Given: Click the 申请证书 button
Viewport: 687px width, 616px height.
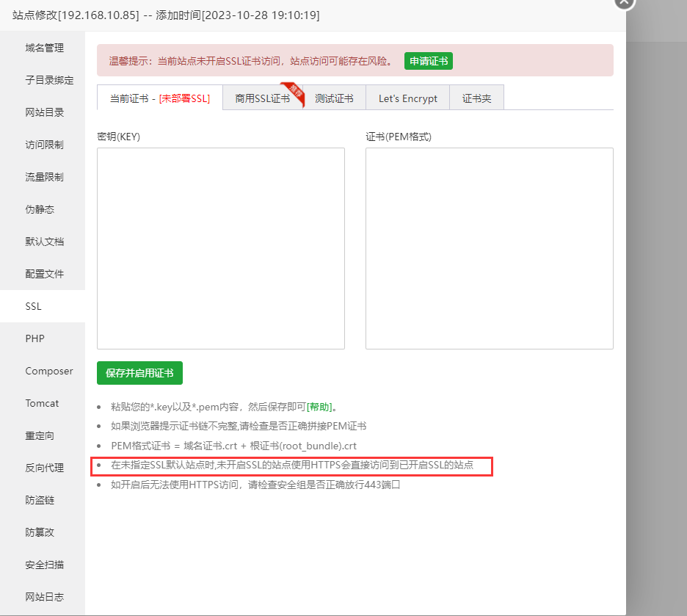Looking at the screenshot, I should click(x=429, y=61).
